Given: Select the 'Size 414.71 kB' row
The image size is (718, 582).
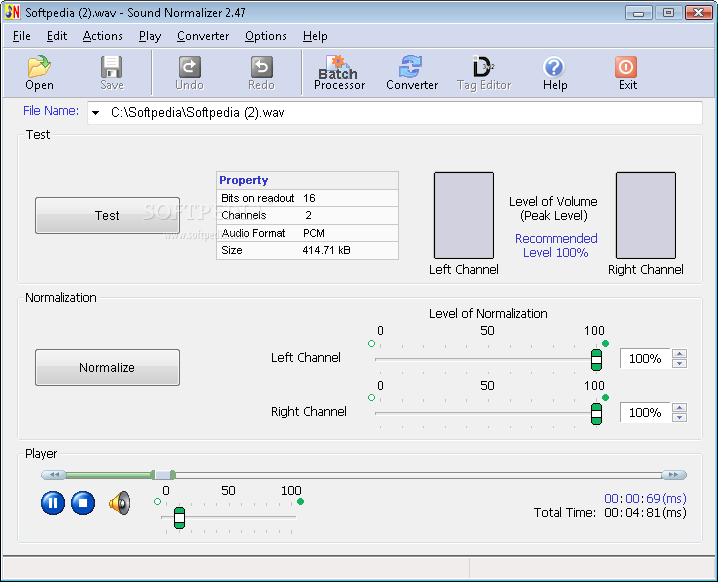Looking at the screenshot, I should click(x=307, y=250).
